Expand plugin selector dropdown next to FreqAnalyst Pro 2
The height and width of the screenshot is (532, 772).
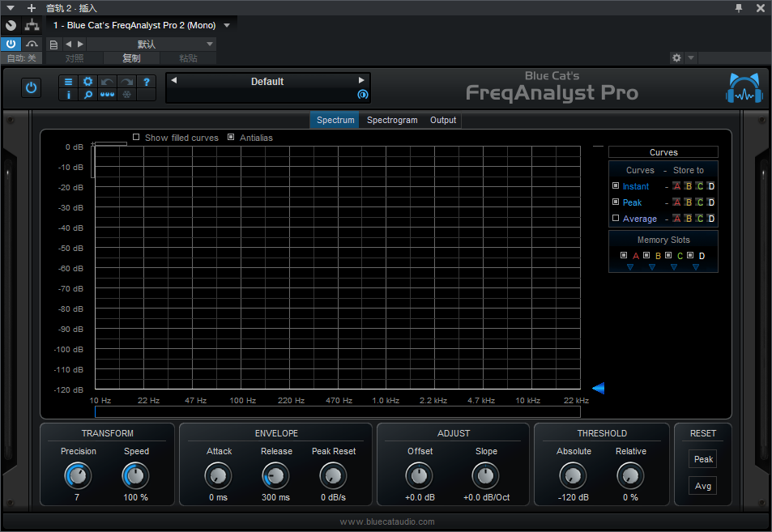click(227, 25)
